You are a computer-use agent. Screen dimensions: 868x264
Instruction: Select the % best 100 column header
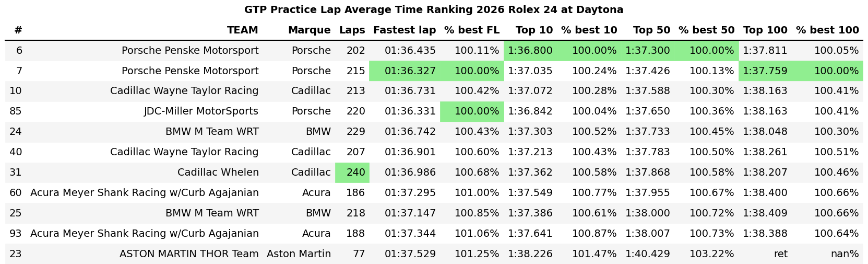[x=827, y=30]
